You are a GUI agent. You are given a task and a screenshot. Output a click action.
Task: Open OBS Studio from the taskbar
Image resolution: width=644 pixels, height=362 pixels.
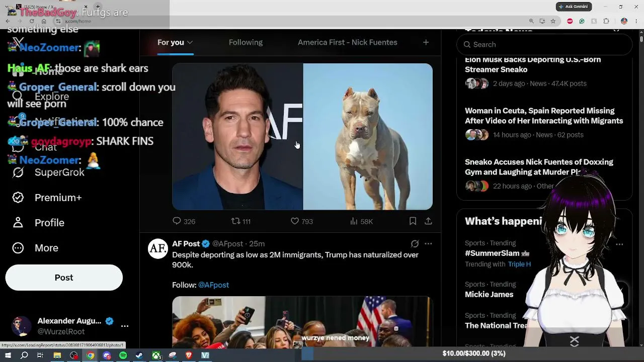(x=74, y=355)
